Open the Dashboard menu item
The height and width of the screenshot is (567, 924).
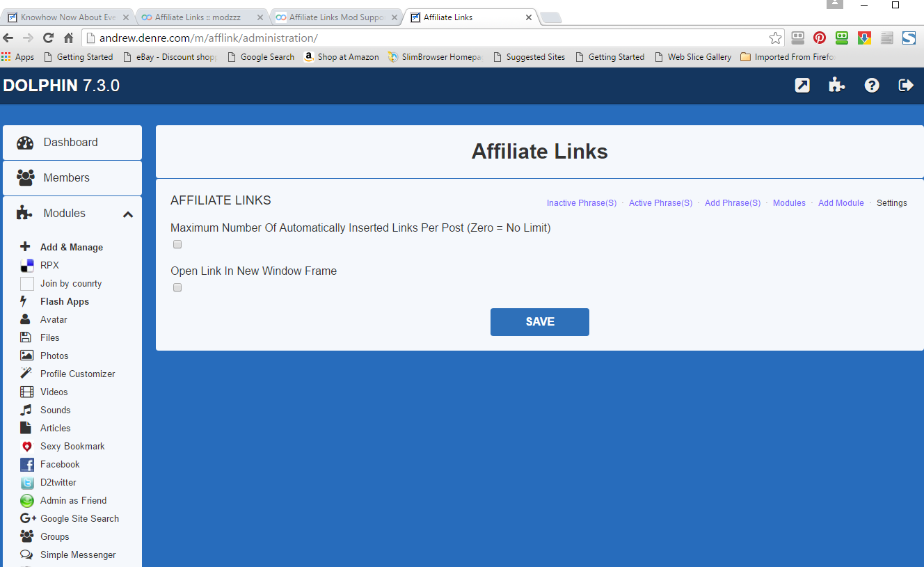(72, 143)
